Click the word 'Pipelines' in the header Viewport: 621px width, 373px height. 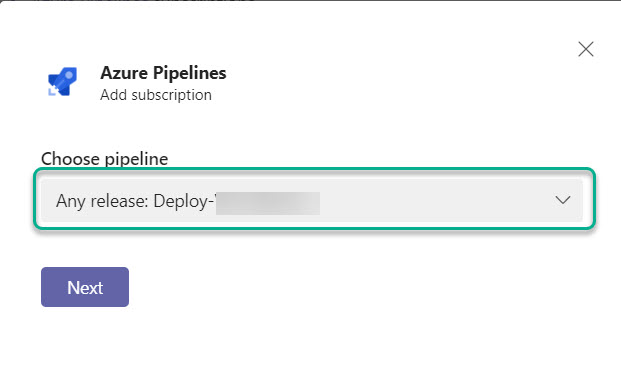pyautogui.click(x=190, y=73)
